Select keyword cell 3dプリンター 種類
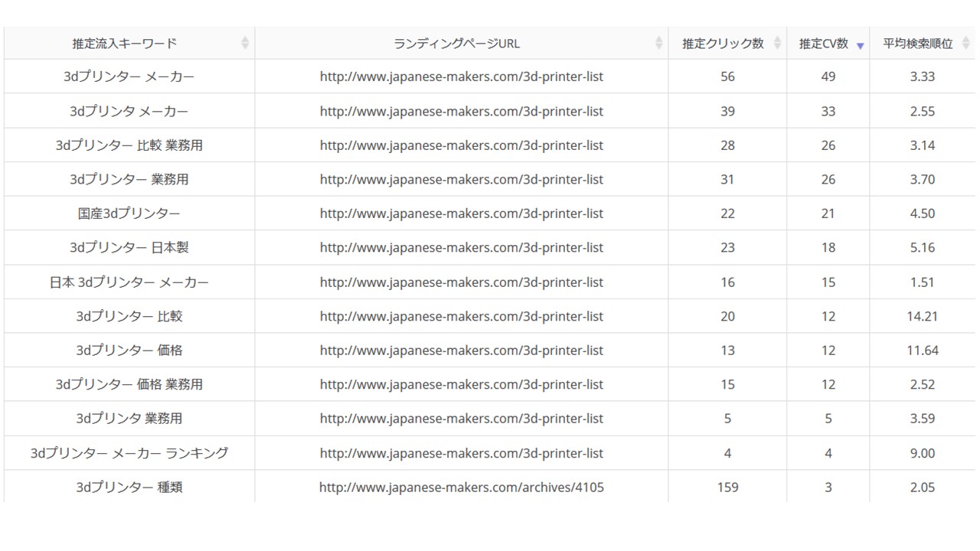Image resolution: width=980 pixels, height=551 pixels. click(x=129, y=487)
